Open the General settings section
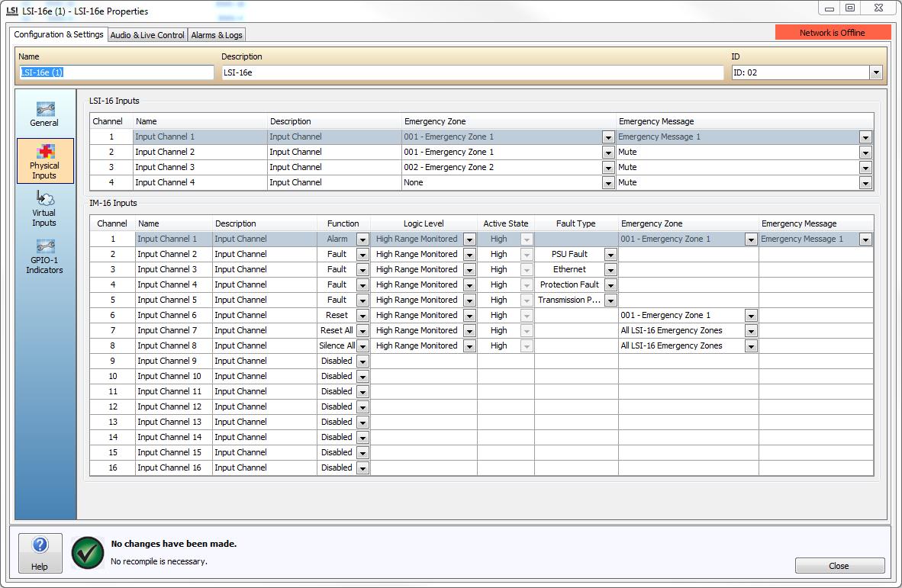 (x=44, y=114)
